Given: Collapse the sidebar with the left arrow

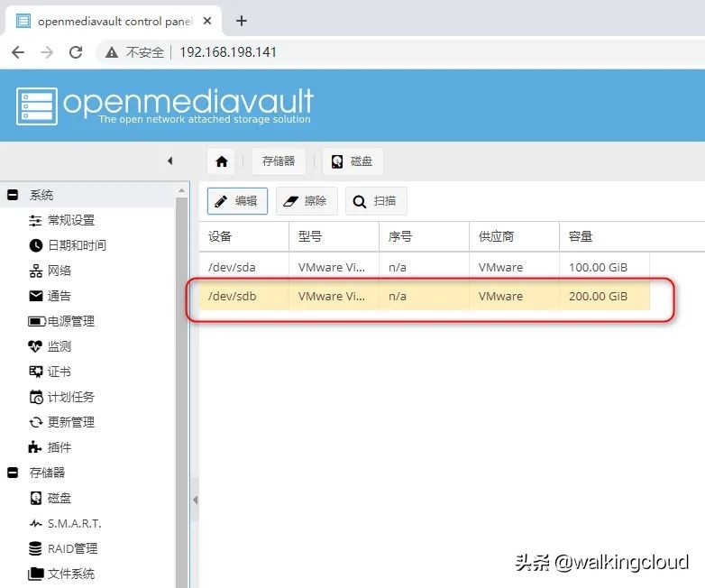Looking at the screenshot, I should coord(170,161).
